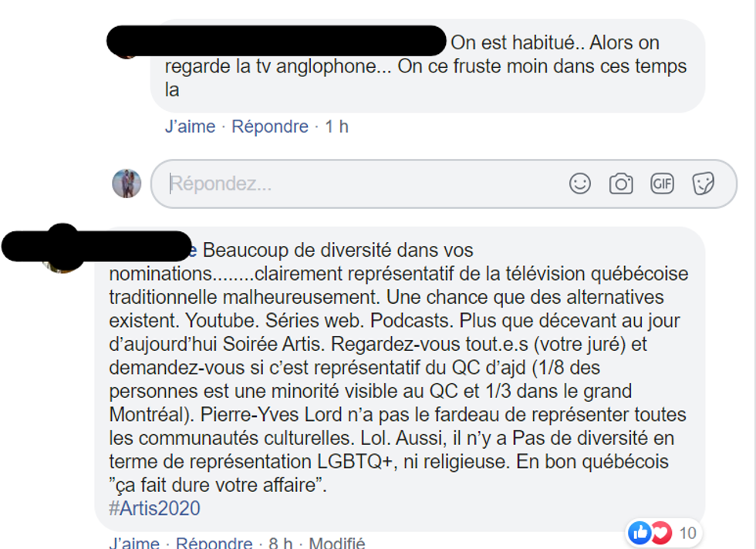View edit history via 'Modifié'
Viewport: 756px width, 549px height.
pos(337,544)
